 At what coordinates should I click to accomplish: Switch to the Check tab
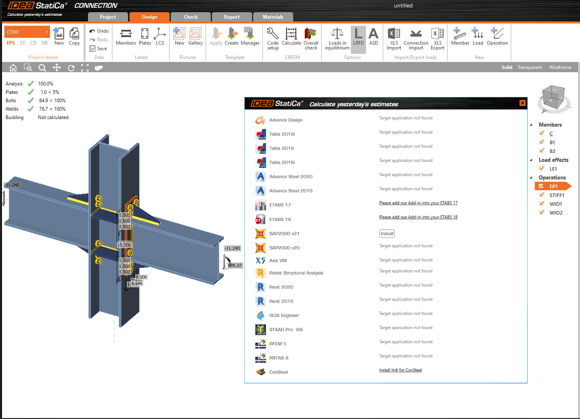pos(190,17)
